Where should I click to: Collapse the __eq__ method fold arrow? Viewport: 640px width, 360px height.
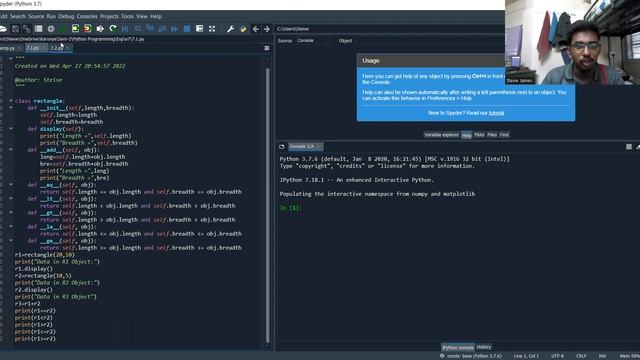point(11,184)
